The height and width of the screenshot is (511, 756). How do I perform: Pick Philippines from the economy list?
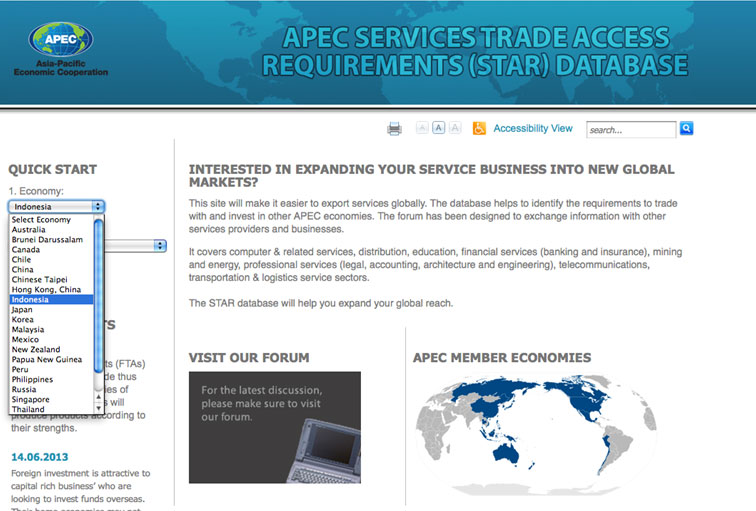pos(52,379)
